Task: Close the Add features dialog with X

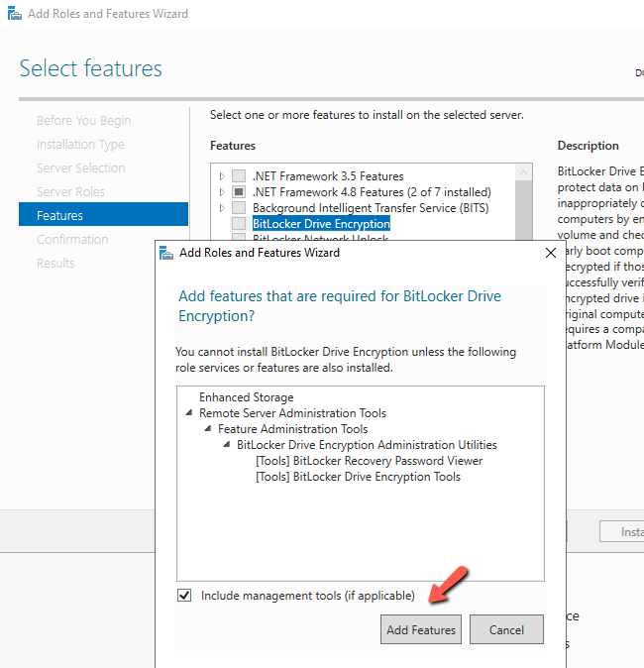Action: point(551,253)
